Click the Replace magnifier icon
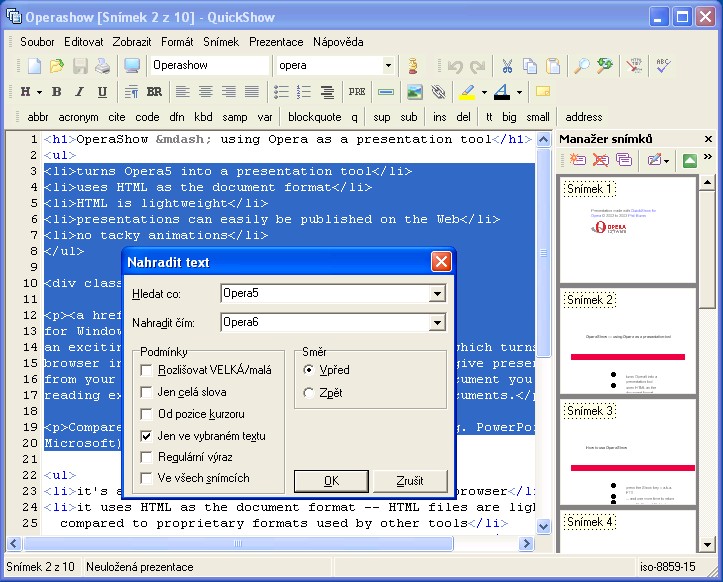The width and height of the screenshot is (723, 582). (604, 66)
